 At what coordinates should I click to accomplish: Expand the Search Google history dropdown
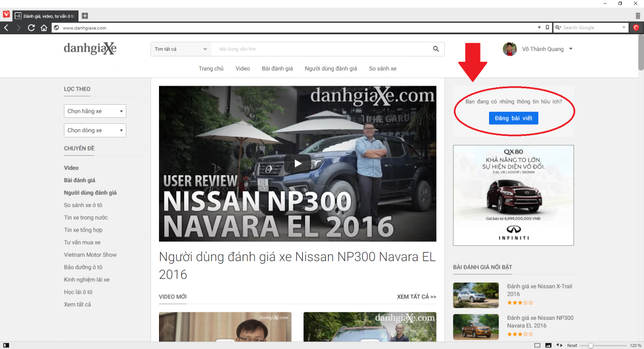tap(624, 28)
